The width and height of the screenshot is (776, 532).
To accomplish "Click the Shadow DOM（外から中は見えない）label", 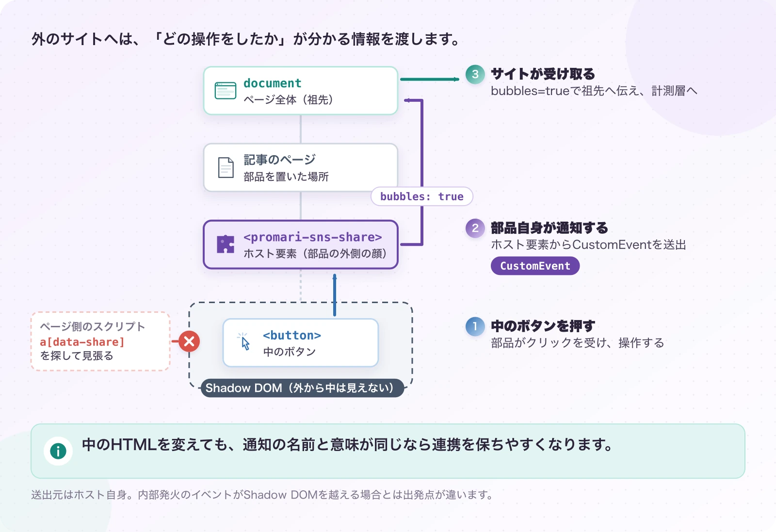I will coord(302,388).
